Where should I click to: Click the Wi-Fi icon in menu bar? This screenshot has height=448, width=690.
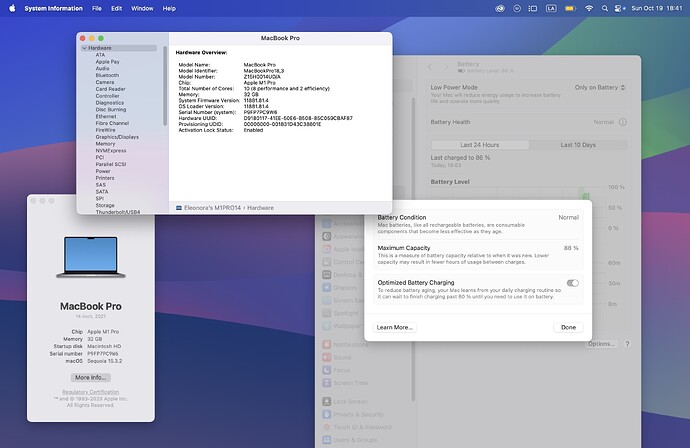click(589, 8)
